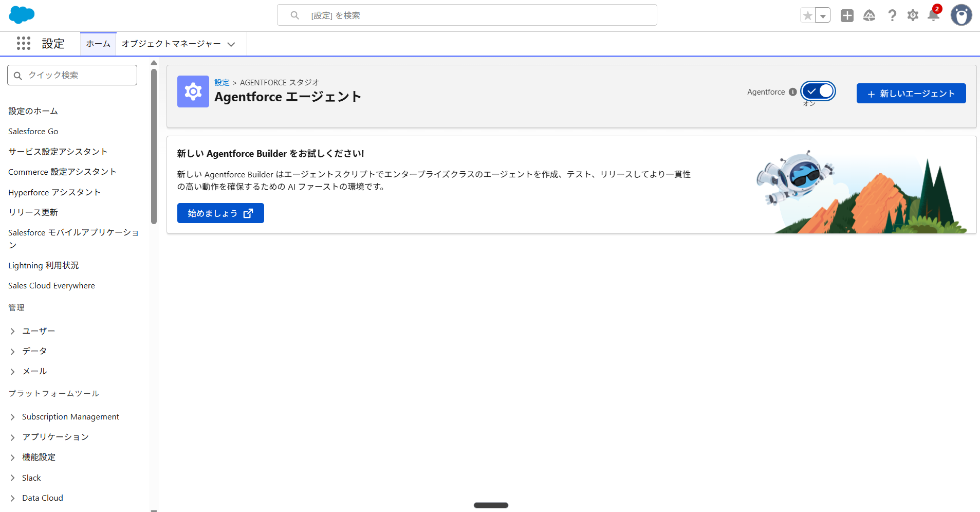Open the オブジェクトマネージャー dropdown
This screenshot has width=980, height=512.
[179, 44]
